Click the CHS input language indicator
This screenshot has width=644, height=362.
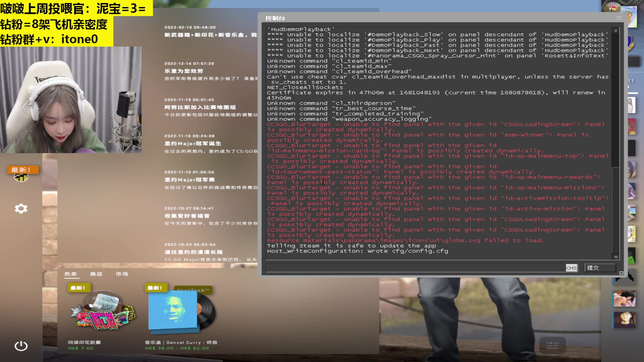pyautogui.click(x=571, y=268)
